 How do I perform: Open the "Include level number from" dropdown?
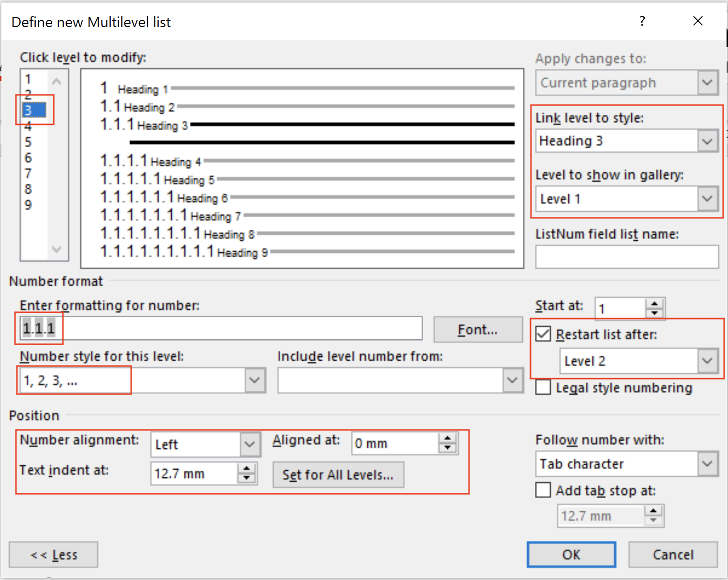512,380
